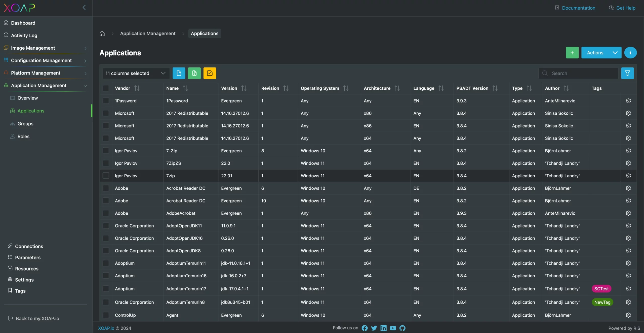Export table to Excel icon
Viewport: 644px width, 333px height.
click(194, 73)
